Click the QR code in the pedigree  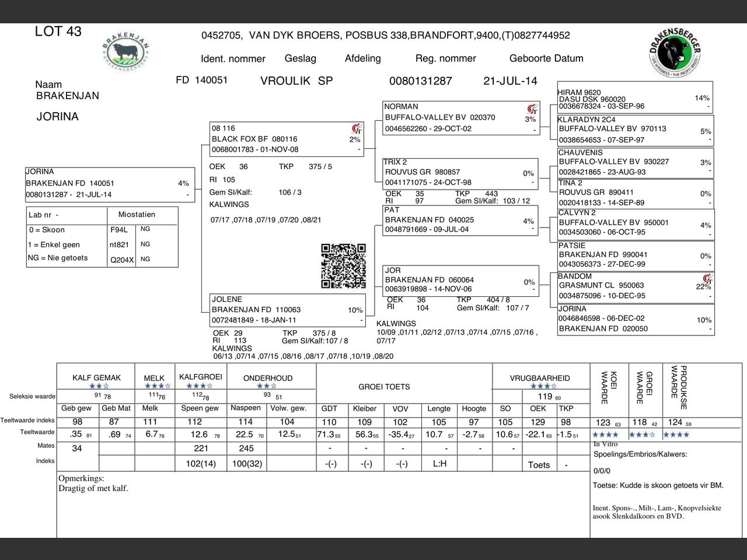pyautogui.click(x=344, y=266)
